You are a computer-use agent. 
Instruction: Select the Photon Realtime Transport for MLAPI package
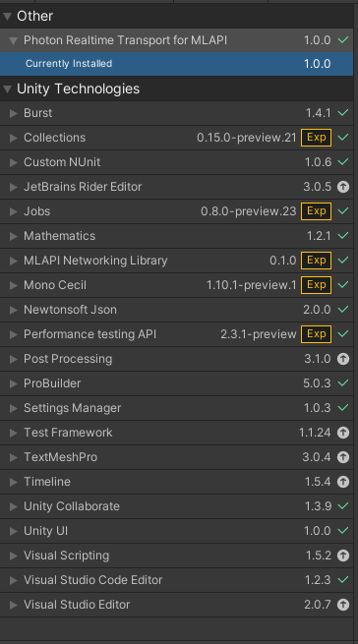[176, 40]
